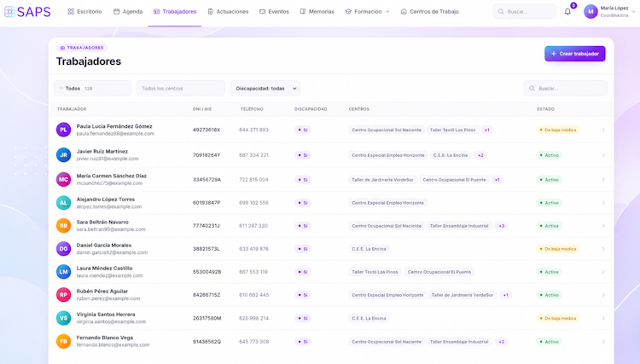Focus the workers table Buscar field
The height and width of the screenshot is (364, 640).
coord(566,89)
